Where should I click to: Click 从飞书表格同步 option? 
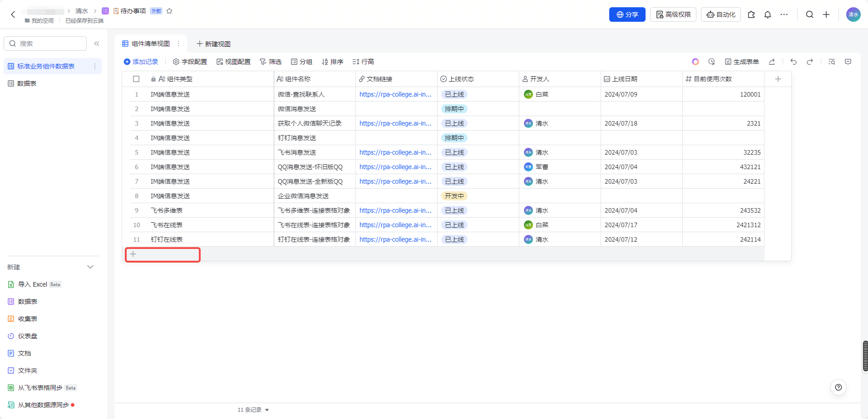coord(42,388)
